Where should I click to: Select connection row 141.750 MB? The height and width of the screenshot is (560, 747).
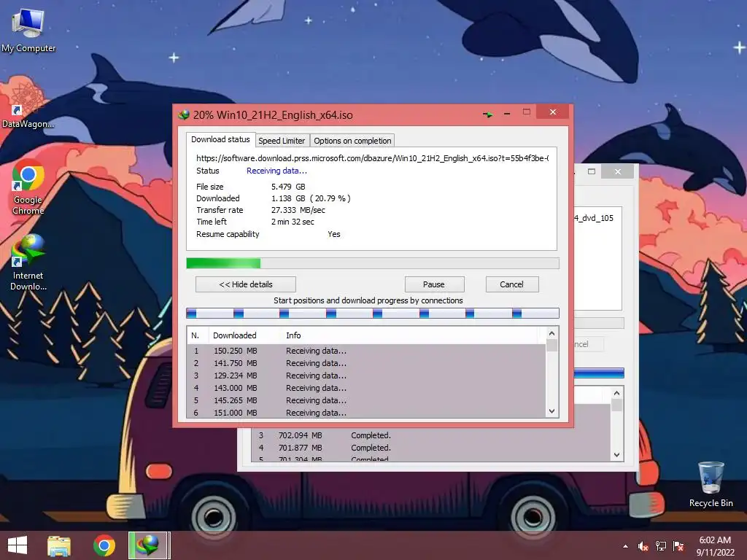pyautogui.click(x=366, y=363)
